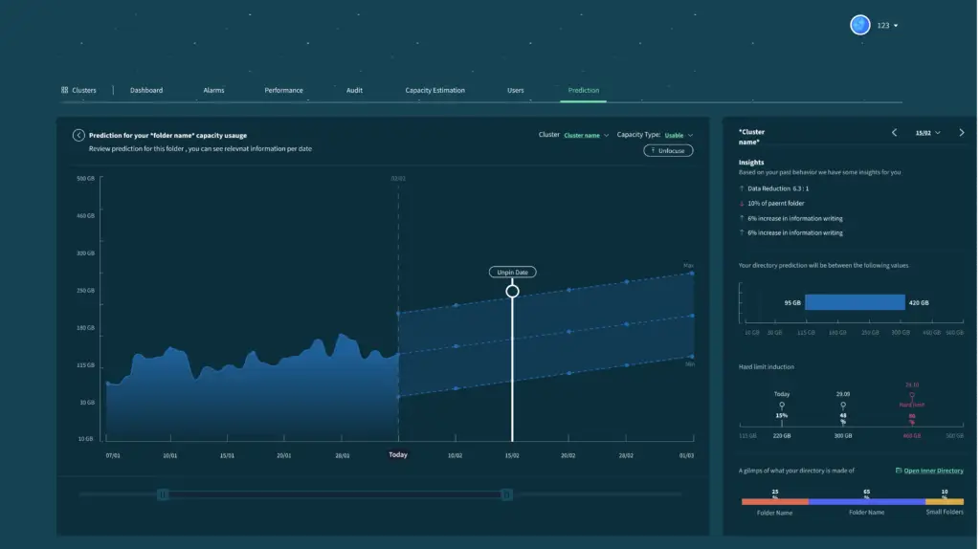Open the Inner Directory link
980x549 pixels.
pos(928,471)
